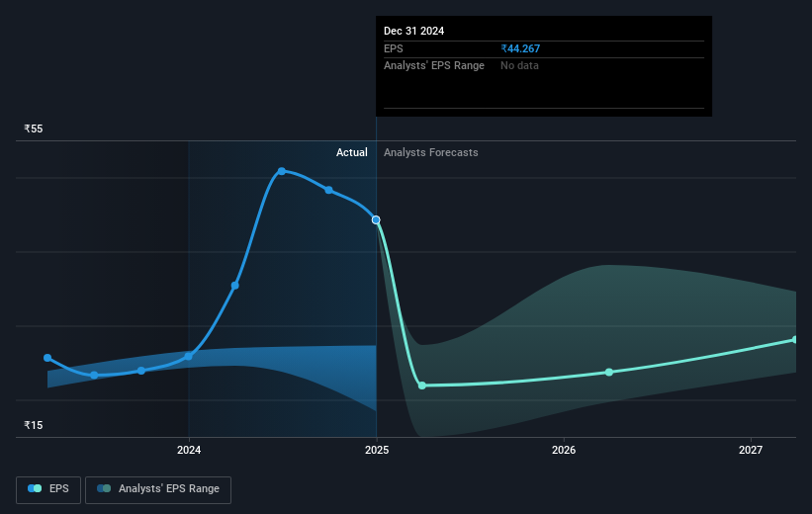Click the ₹55 y-axis label
Viewport: 812px width, 514px height.
[34, 128]
